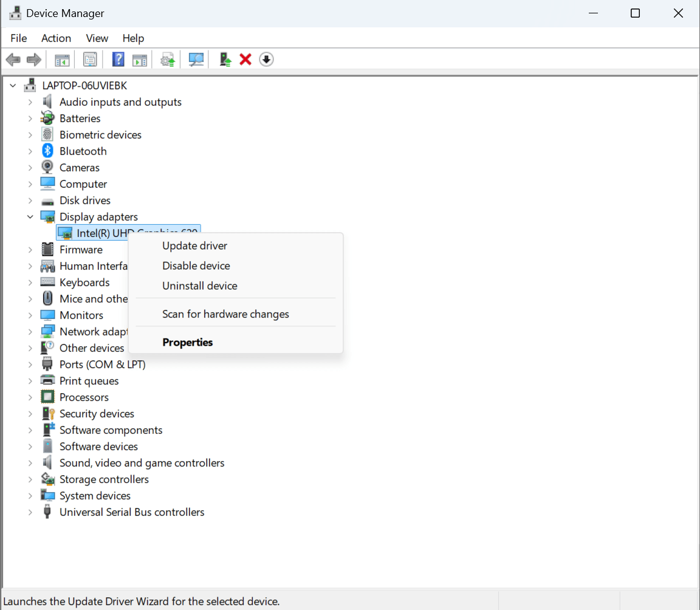Open the View menu in menu bar
Image resolution: width=700 pixels, height=610 pixels.
click(x=97, y=38)
